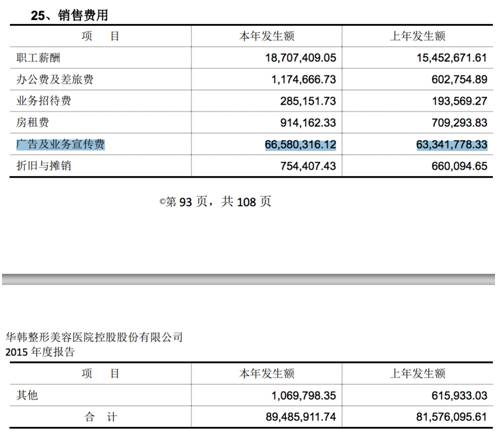Select the 其他 row label
This screenshot has width=497, height=431.
[x=27, y=395]
